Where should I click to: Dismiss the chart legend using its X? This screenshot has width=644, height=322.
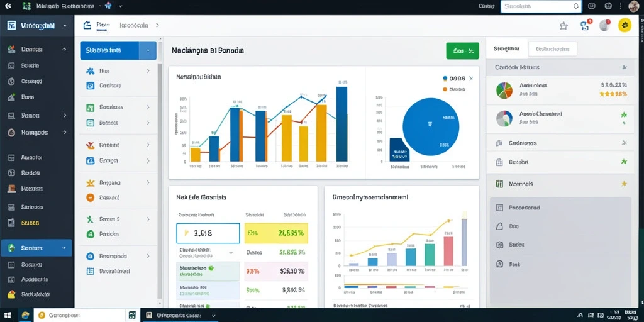tap(471, 78)
